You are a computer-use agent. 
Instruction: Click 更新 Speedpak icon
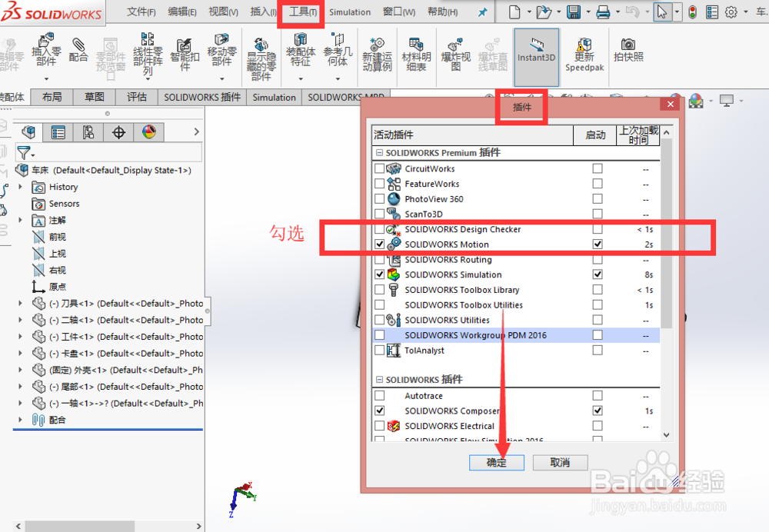click(584, 55)
